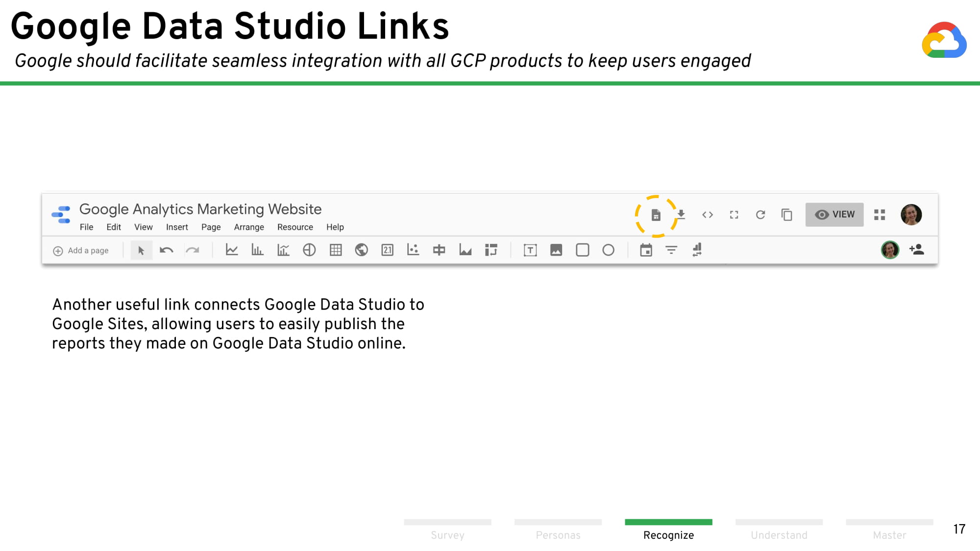980x551 pixels.
Task: Click the collaborator avatar in toolbar
Action: (890, 250)
